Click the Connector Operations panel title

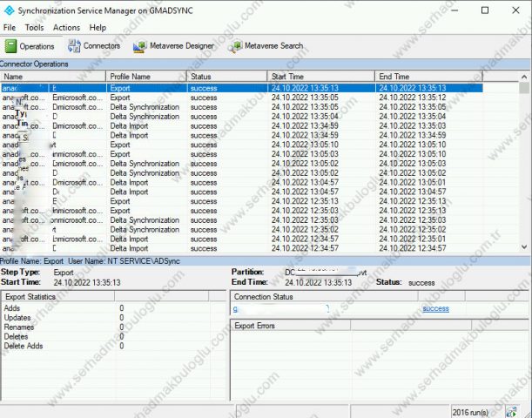(34, 64)
